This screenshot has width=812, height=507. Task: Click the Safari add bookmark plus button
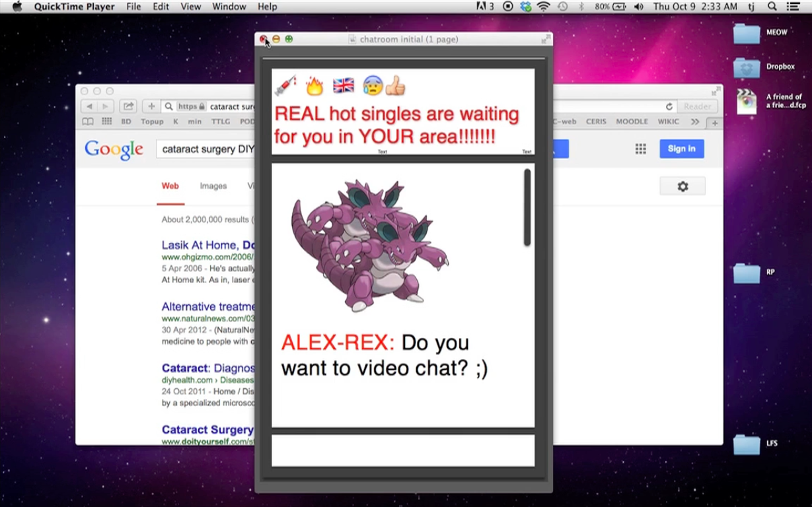pos(151,106)
